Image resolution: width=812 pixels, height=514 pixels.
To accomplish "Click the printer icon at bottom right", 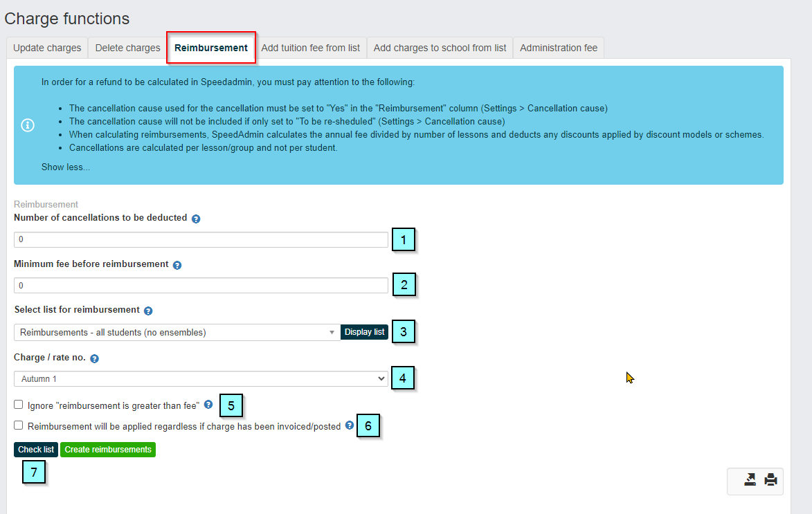I will point(770,480).
